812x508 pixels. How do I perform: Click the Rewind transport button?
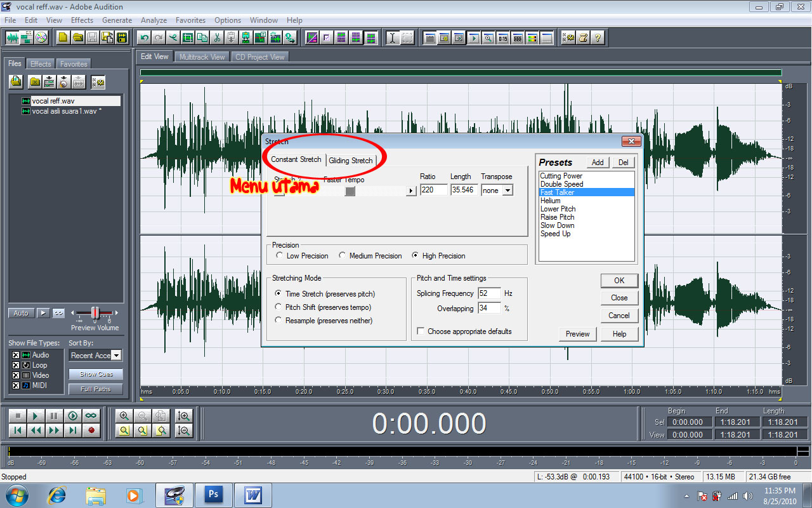[x=36, y=431]
